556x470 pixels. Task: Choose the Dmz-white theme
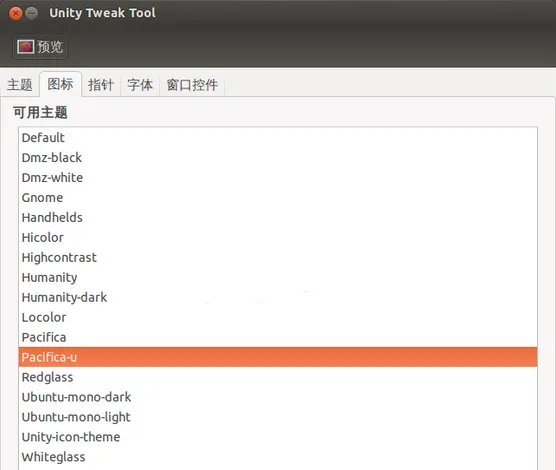click(278, 177)
